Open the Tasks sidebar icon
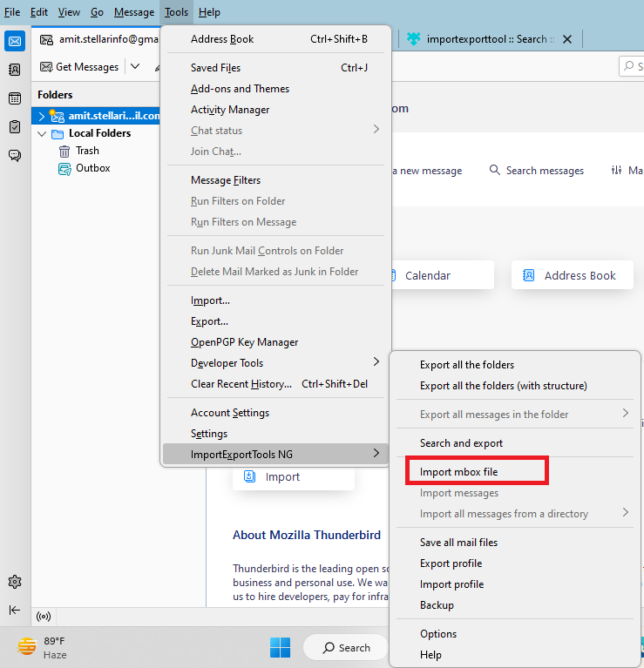The image size is (644, 668). 15,127
